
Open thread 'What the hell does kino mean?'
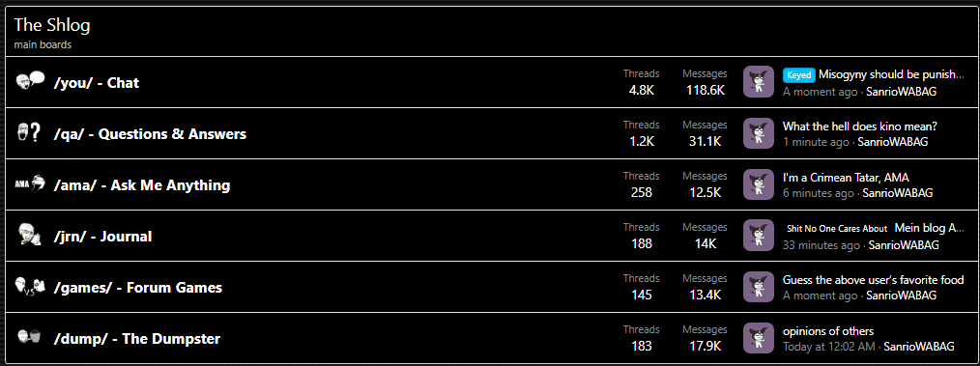[x=860, y=127]
